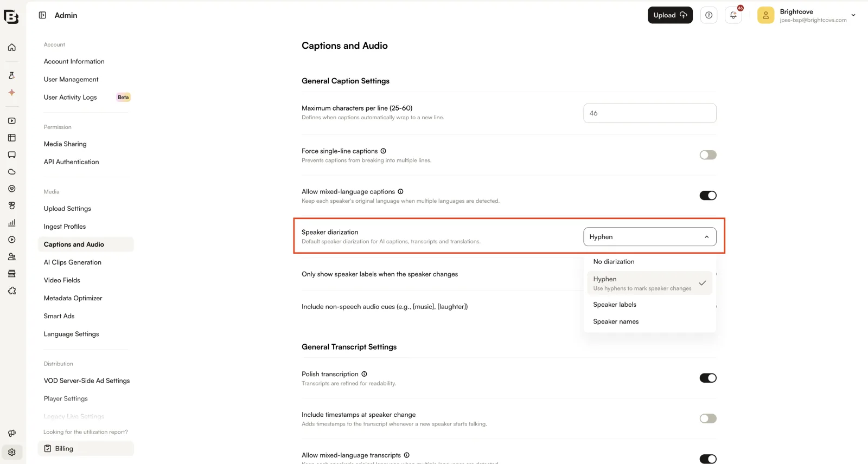
Task: Select No diarization option
Action: (x=649, y=262)
